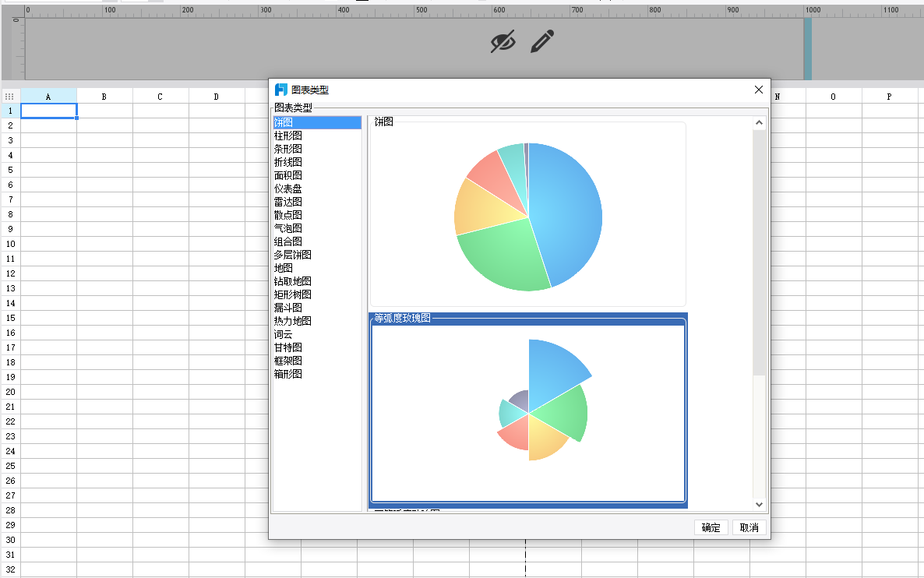
Task: Select 折线图 in chart type list
Action: [317, 162]
